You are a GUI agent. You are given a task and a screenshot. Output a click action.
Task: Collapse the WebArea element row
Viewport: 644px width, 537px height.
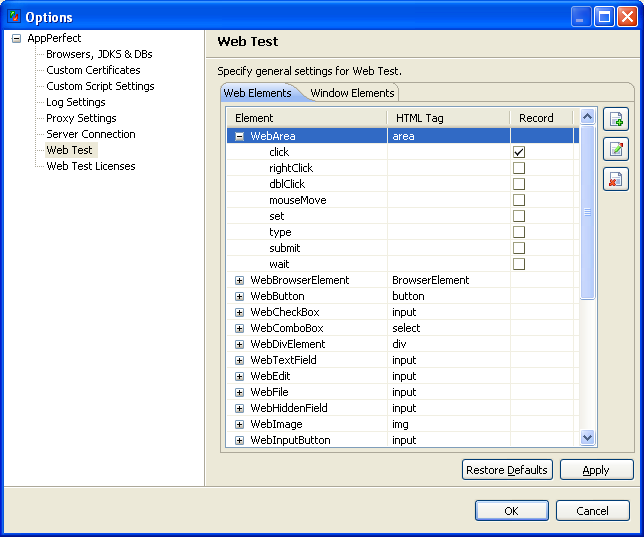point(239,136)
